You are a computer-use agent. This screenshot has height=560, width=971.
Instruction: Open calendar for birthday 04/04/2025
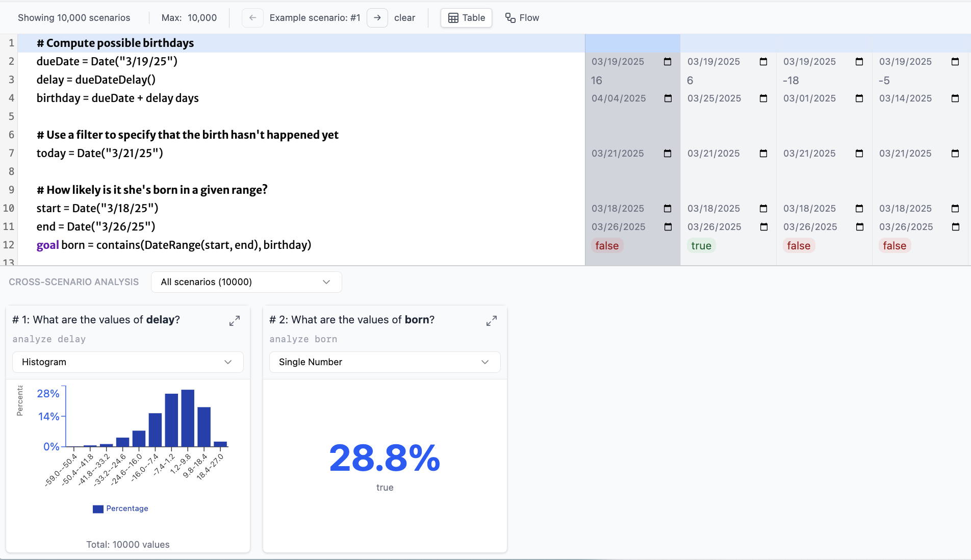point(668,98)
